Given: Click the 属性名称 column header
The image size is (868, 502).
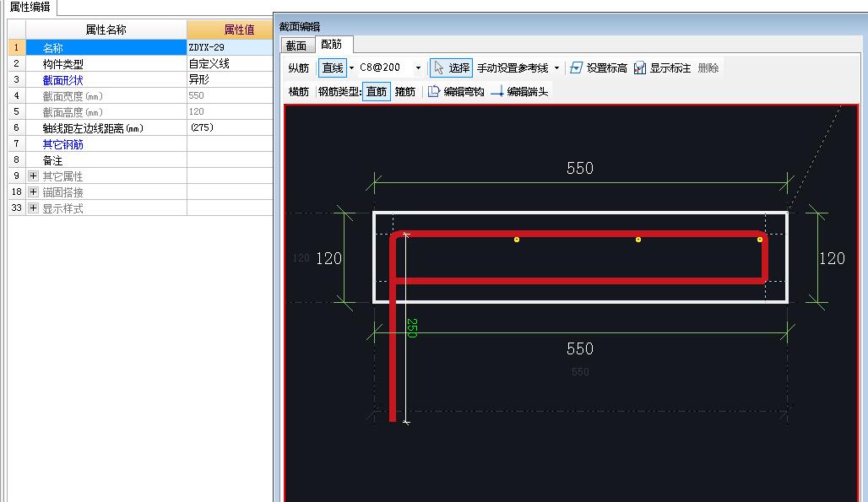Looking at the screenshot, I should coord(106,30).
